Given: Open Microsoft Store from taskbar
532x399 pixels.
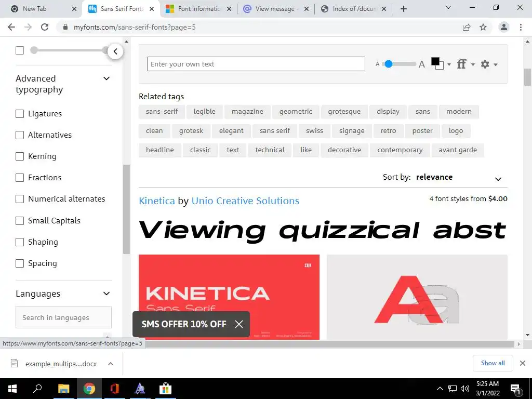Looking at the screenshot, I should [x=166, y=389].
